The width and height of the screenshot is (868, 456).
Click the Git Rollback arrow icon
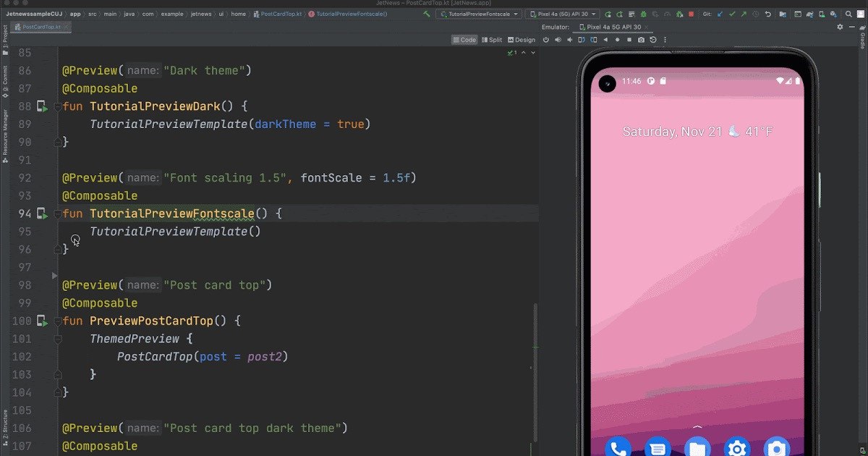(767, 14)
